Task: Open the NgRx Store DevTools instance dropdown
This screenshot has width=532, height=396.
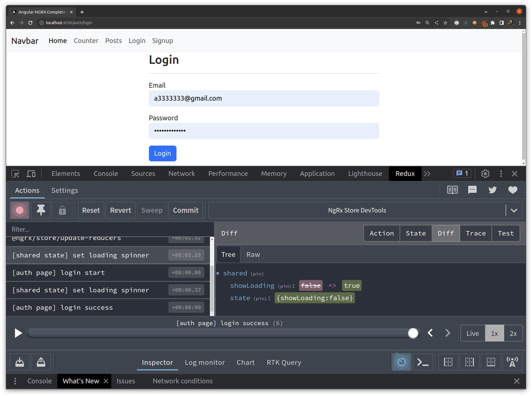Action: point(514,210)
